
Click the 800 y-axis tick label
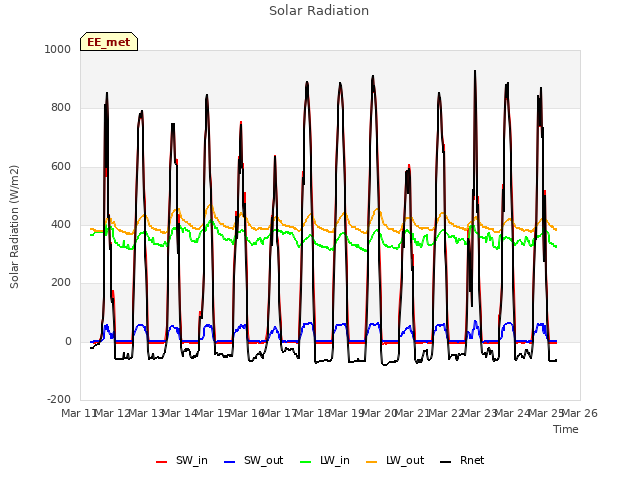(61, 107)
